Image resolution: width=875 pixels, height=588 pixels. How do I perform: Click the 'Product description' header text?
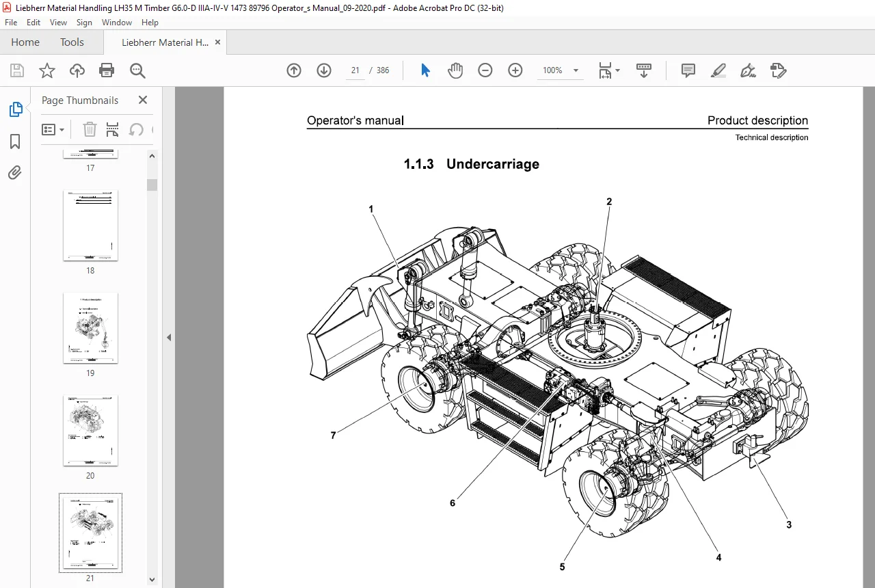pos(757,120)
